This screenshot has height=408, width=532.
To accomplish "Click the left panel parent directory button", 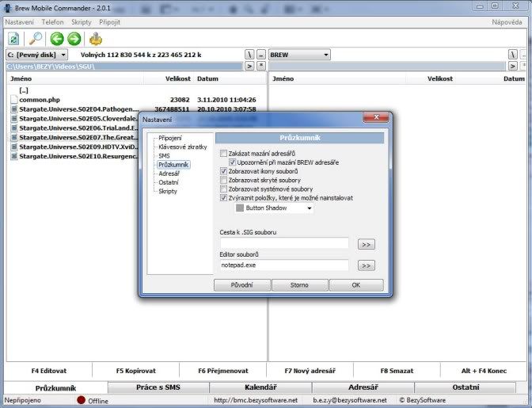I will click(x=261, y=55).
